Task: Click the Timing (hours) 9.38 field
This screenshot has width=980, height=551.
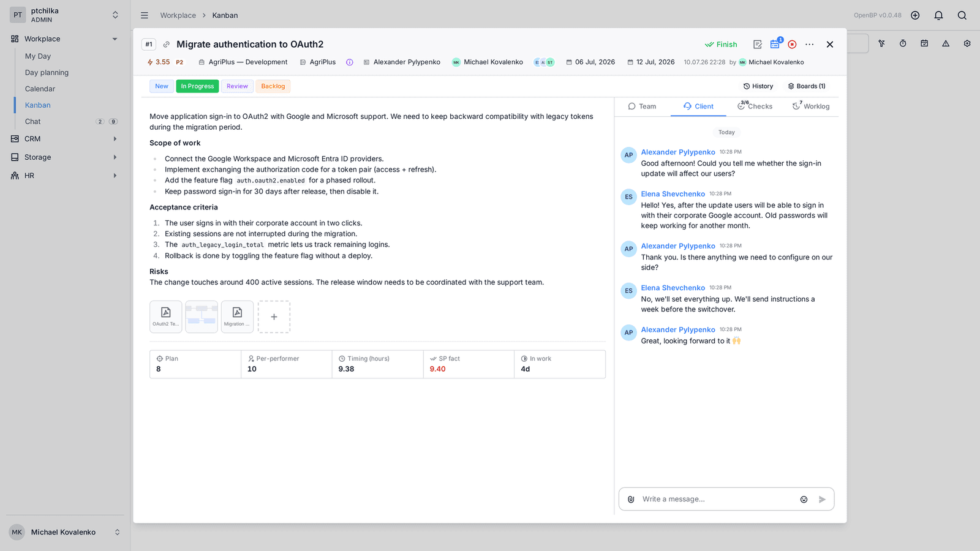Action: click(377, 364)
